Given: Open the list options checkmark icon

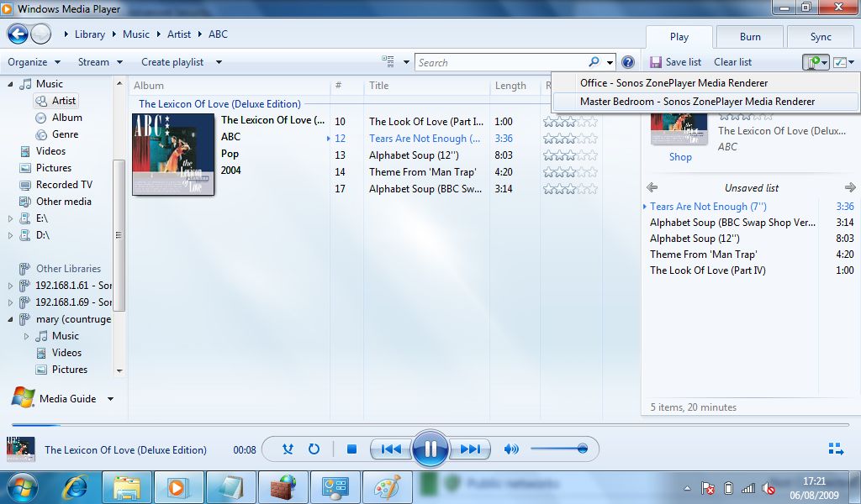Looking at the screenshot, I should (840, 62).
